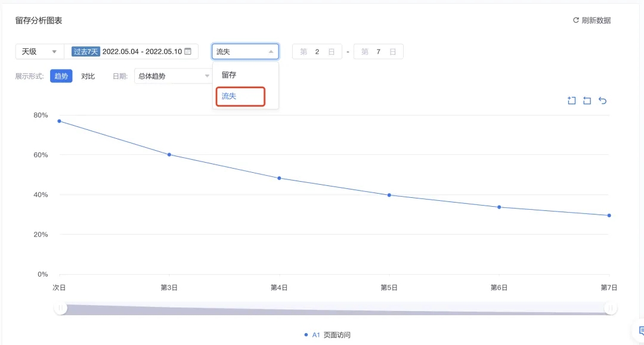Click the left handle of chart range slider

pos(60,308)
